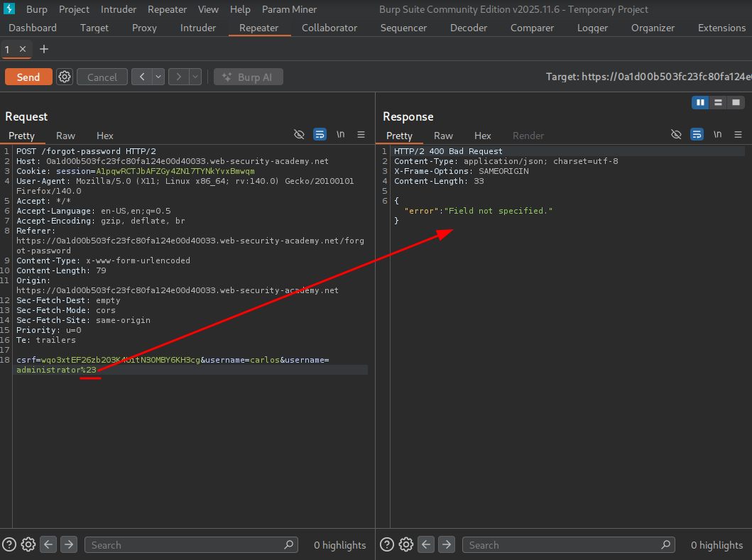The image size is (752, 560).
Task: Switch to the Target tab
Action: coord(94,28)
